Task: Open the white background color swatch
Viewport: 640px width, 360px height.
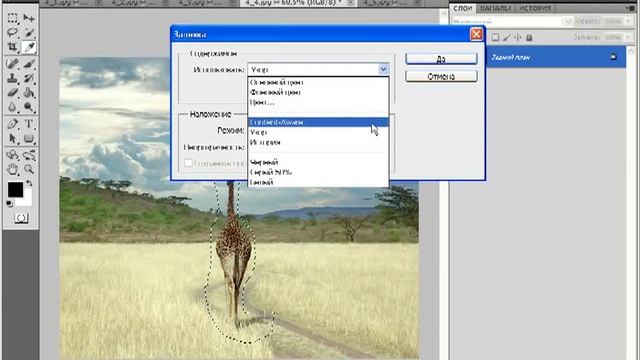Action: [26, 200]
